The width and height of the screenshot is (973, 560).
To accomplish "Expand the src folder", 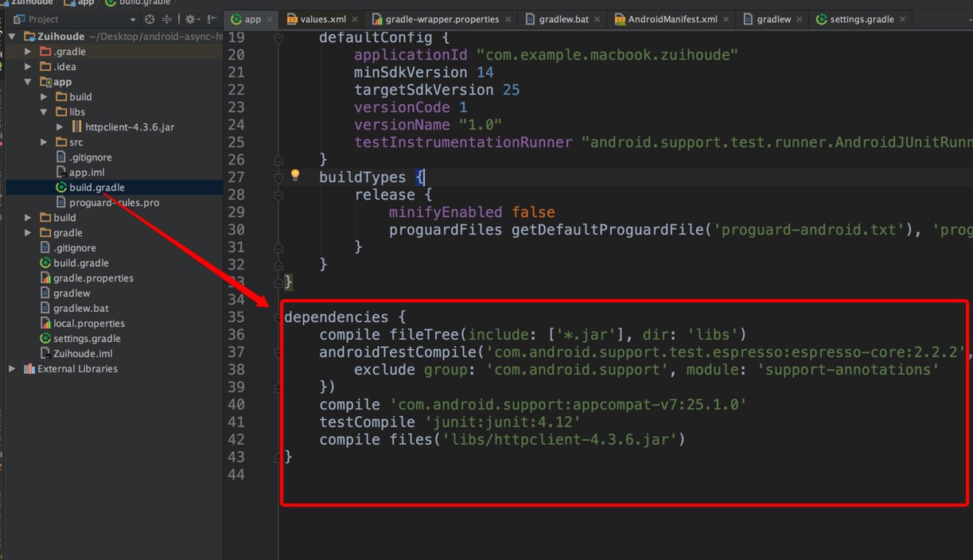I will pyautogui.click(x=44, y=142).
